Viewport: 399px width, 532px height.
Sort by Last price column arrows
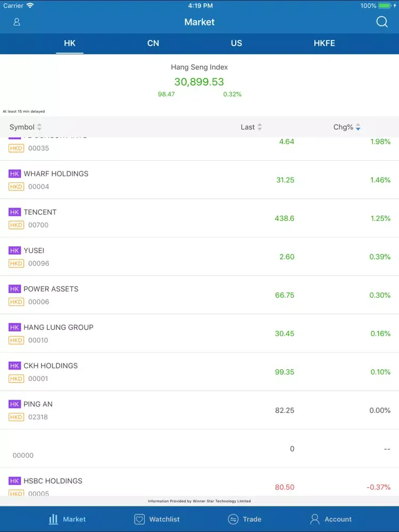point(260,127)
